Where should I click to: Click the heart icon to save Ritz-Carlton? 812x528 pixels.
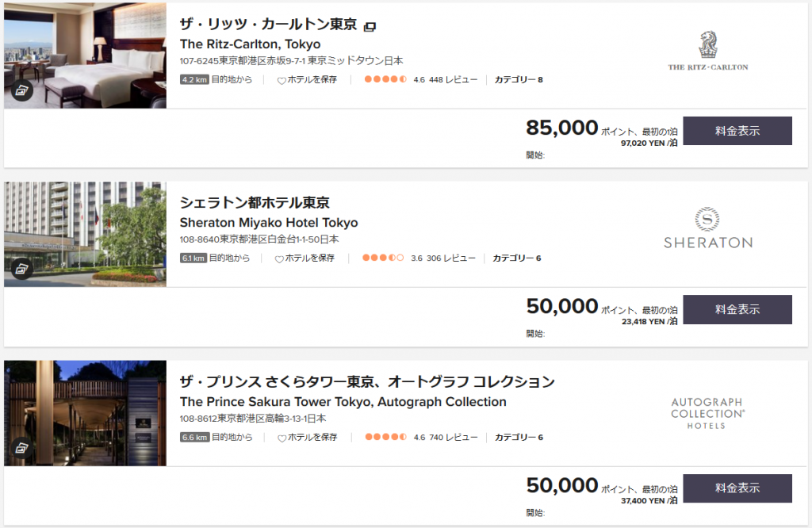coord(282,80)
